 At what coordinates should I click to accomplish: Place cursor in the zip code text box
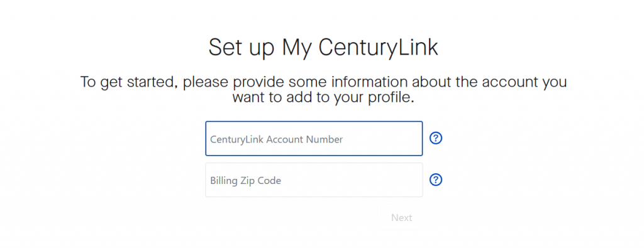coord(314,180)
